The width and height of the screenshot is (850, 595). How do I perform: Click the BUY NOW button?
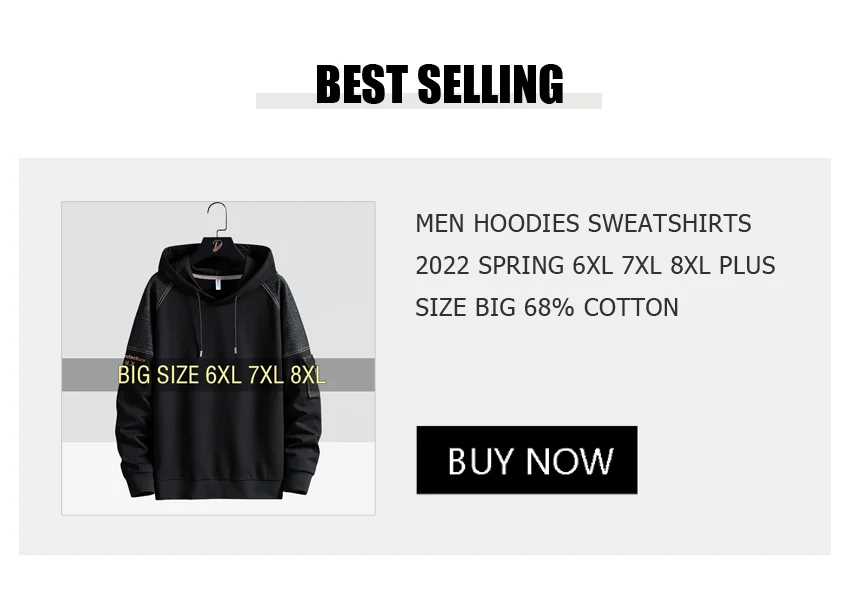[526, 460]
